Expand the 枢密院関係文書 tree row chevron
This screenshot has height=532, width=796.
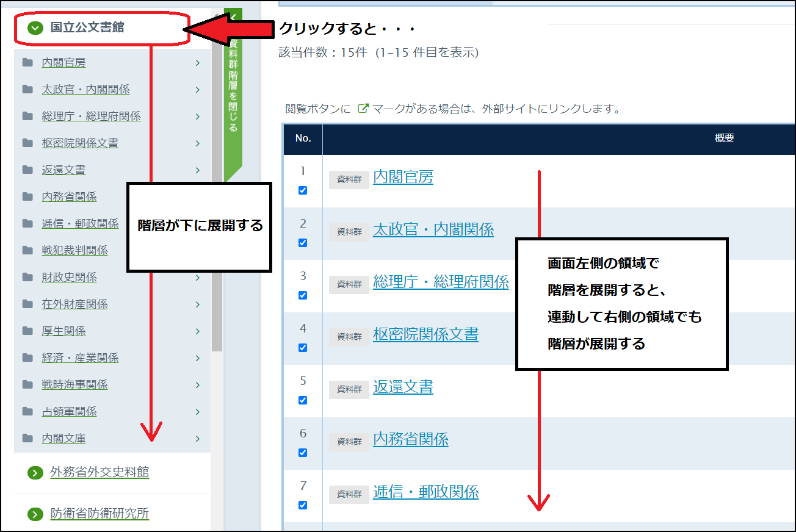pos(198,143)
